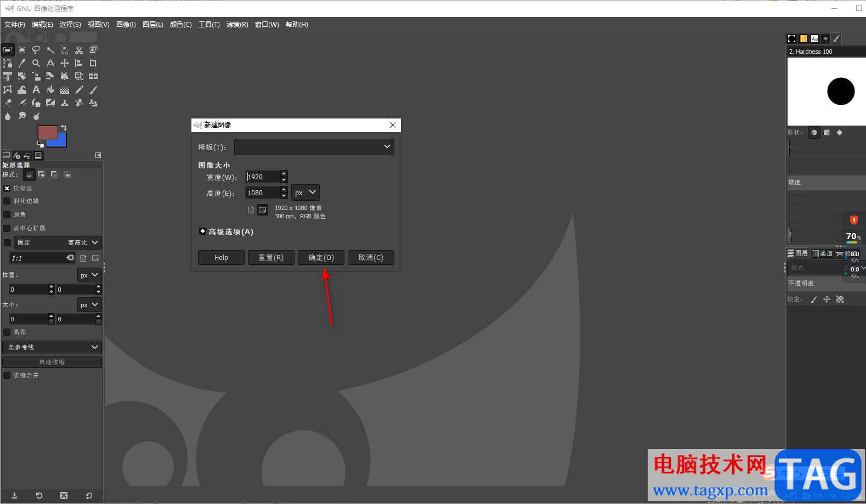
Task: Toggle the 抗锯齿 antialiasing checkbox
Action: click(7, 188)
